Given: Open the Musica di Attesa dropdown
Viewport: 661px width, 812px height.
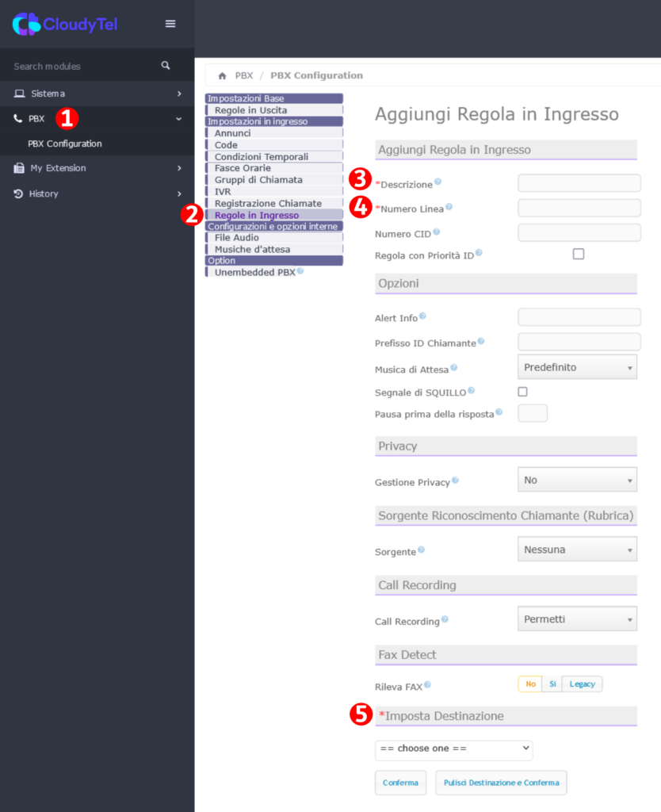Looking at the screenshot, I should (x=577, y=367).
